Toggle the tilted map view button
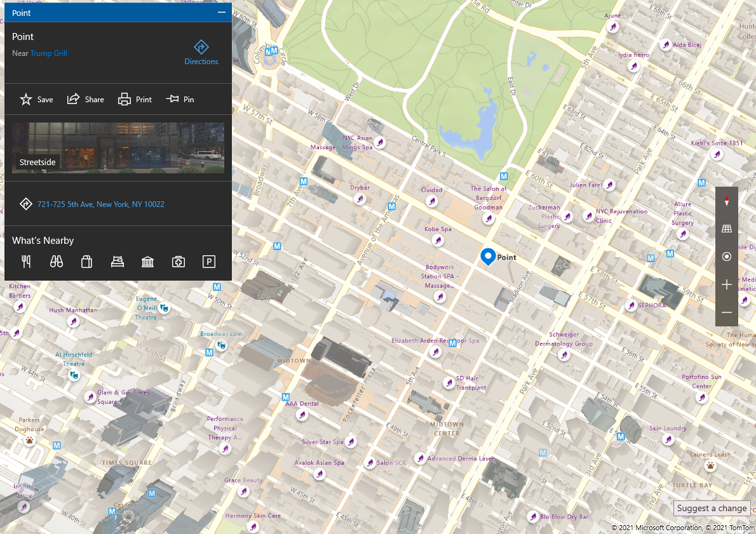Image resolution: width=756 pixels, height=534 pixels. (x=727, y=229)
